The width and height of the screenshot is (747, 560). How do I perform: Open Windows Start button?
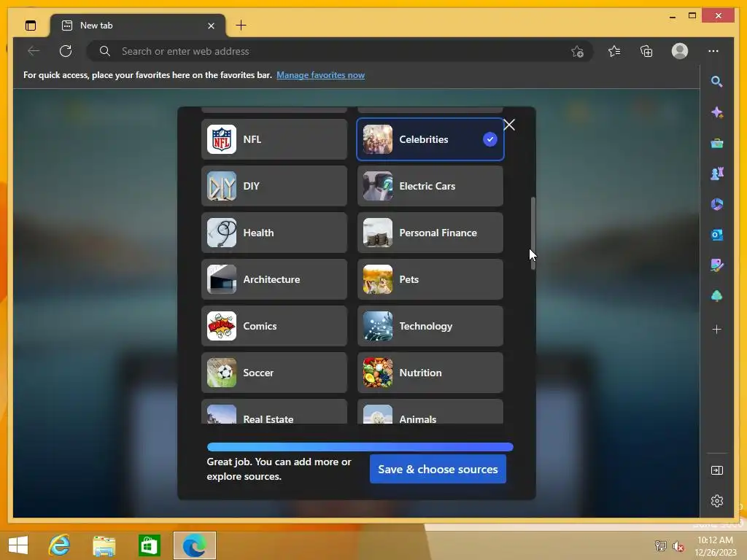(x=18, y=545)
